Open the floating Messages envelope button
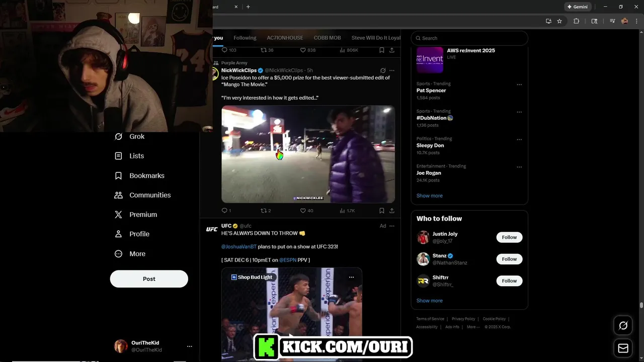 tap(623, 348)
